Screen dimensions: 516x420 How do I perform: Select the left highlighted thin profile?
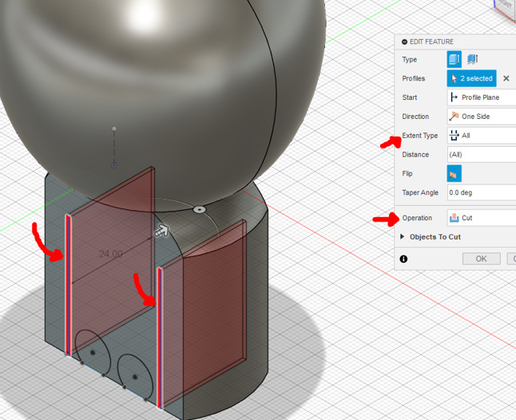68,285
